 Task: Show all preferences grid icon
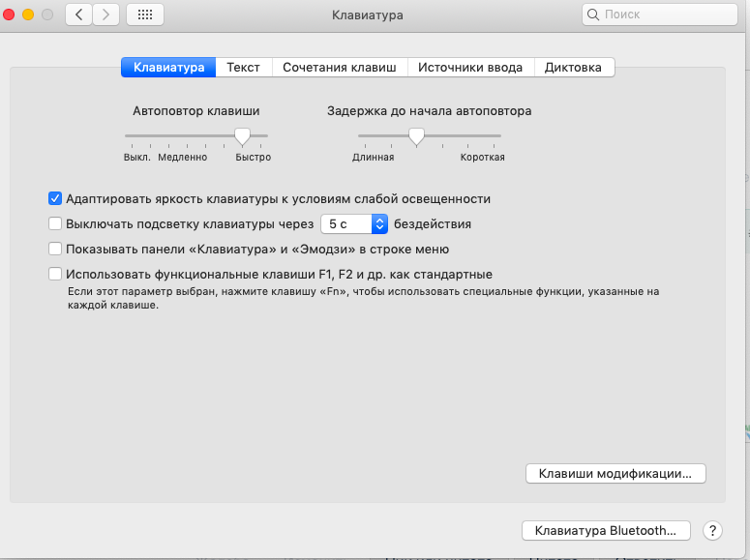[145, 15]
